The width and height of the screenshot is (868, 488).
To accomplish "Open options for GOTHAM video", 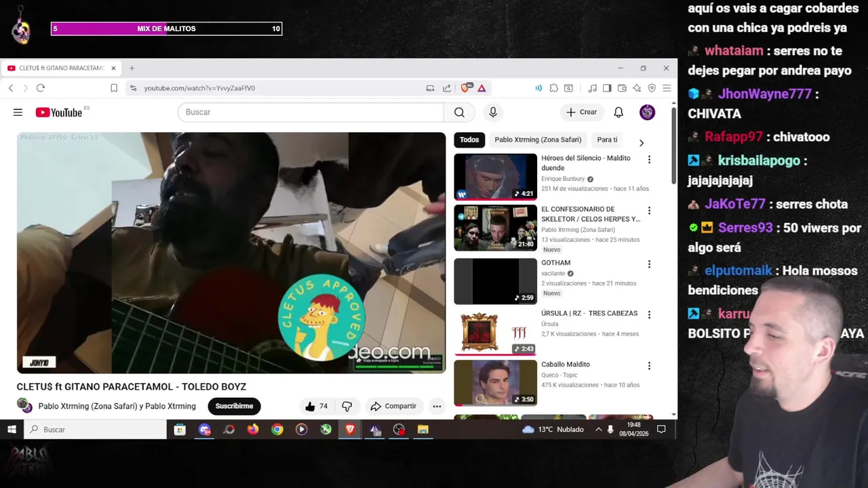I will [649, 264].
